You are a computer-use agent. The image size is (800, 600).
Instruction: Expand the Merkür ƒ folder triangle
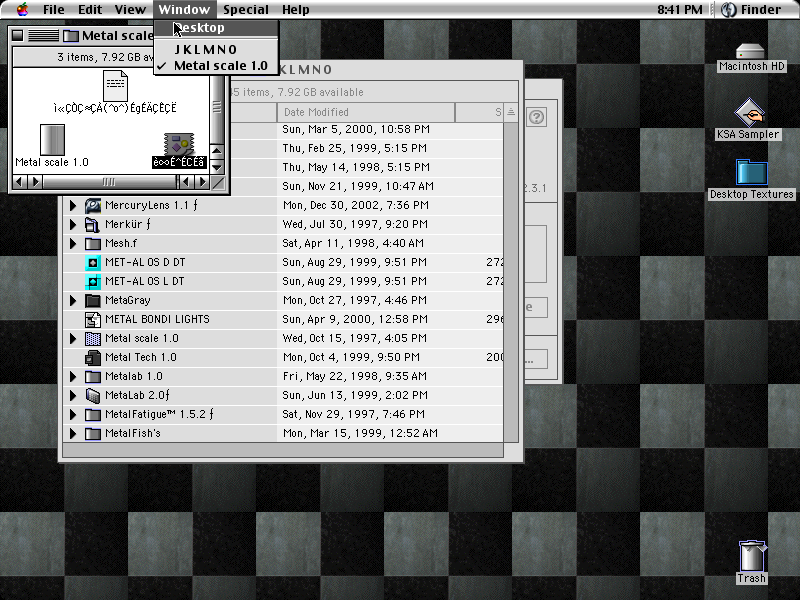[x=73, y=224]
